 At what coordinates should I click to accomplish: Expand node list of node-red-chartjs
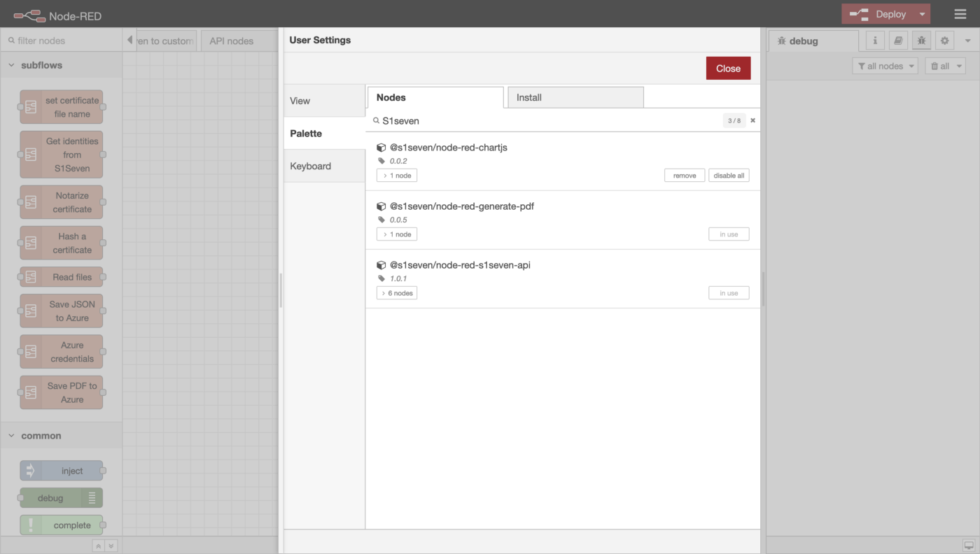[397, 176]
